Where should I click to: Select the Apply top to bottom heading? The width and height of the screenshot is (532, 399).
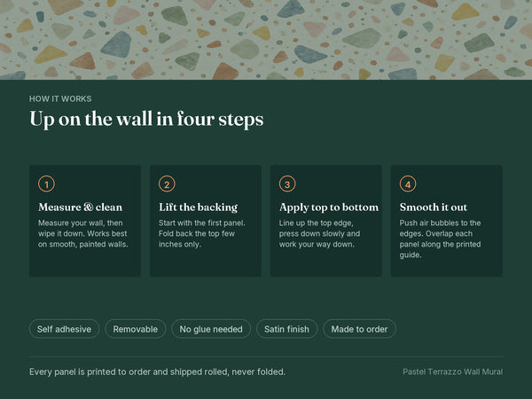[x=329, y=207]
